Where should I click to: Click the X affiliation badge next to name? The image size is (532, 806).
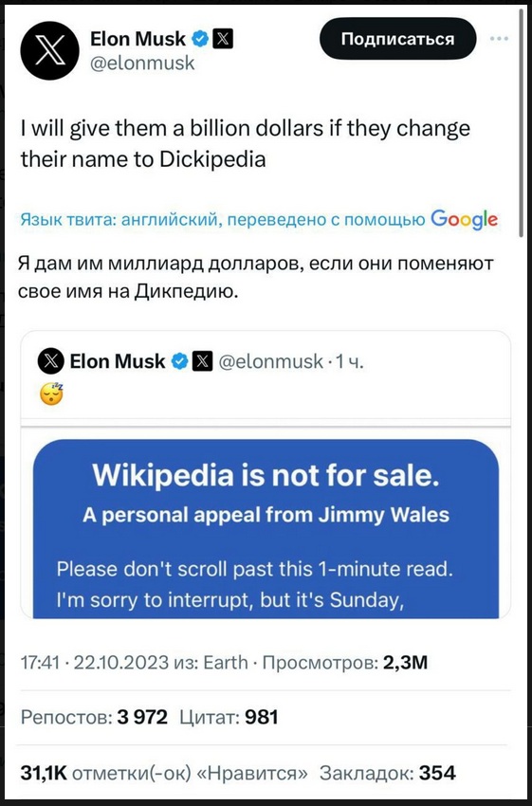pyautogui.click(x=223, y=39)
